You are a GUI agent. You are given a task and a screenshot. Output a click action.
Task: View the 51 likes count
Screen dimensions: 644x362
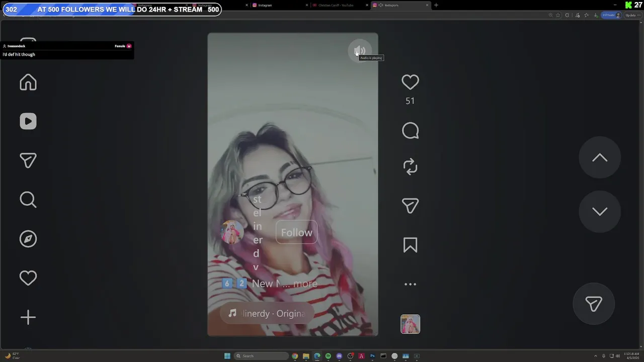point(410,101)
